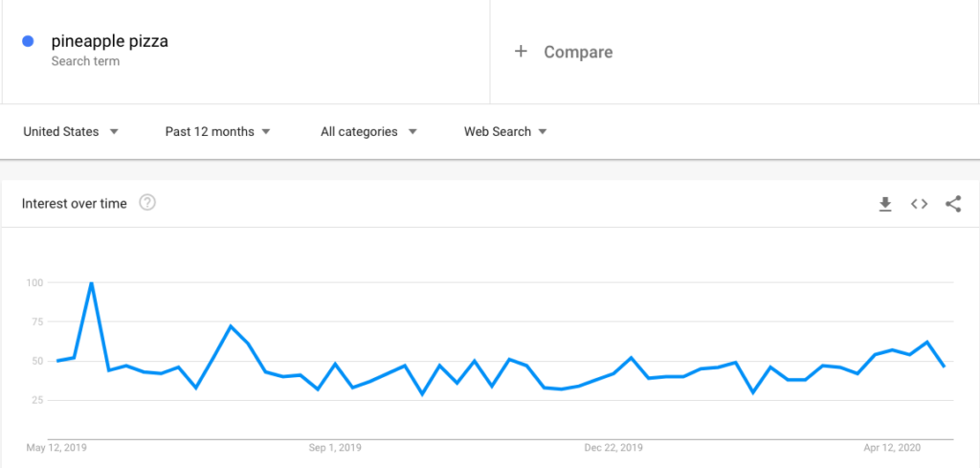Click the Interest over time heading
980x468 pixels.
(x=75, y=203)
